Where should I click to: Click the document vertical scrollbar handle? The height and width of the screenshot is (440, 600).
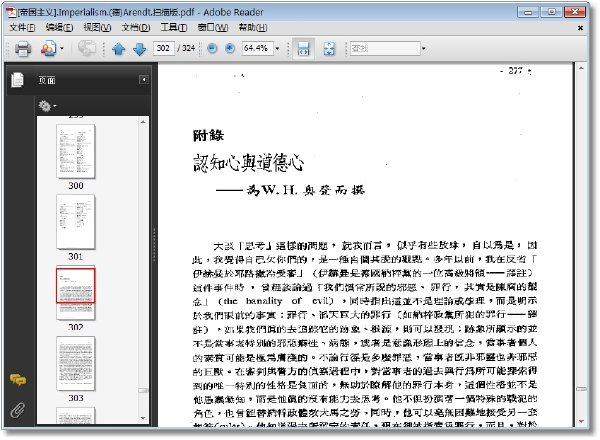click(581, 389)
